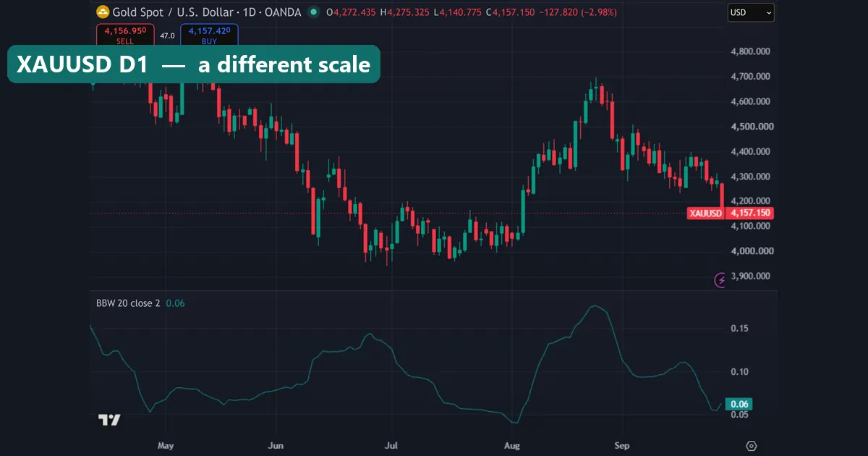Click the open price O4,272.435
This screenshot has height=456, width=868.
point(351,12)
